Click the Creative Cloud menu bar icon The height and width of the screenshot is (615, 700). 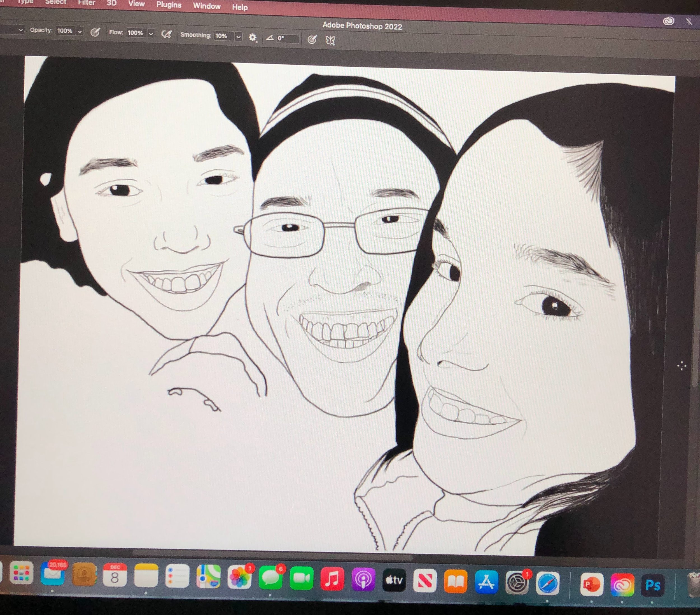click(668, 21)
